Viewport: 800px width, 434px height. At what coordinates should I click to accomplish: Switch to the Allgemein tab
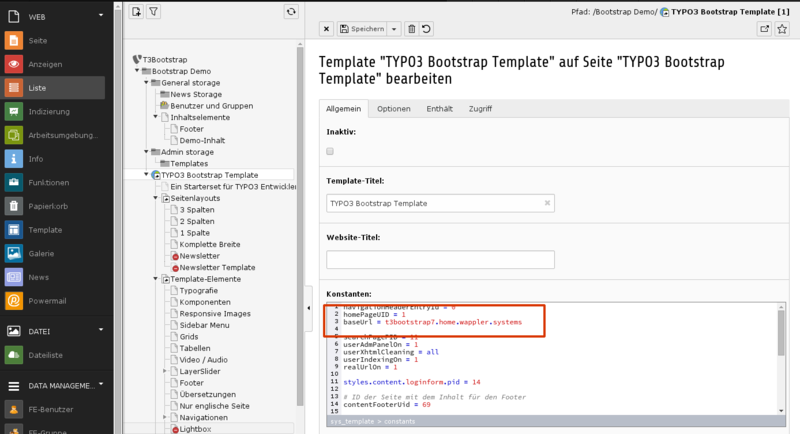343,109
